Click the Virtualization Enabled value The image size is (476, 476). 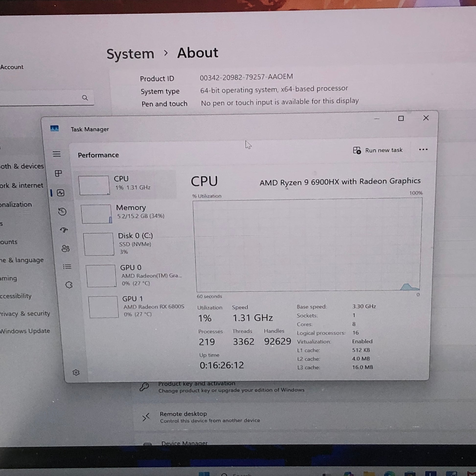point(362,341)
